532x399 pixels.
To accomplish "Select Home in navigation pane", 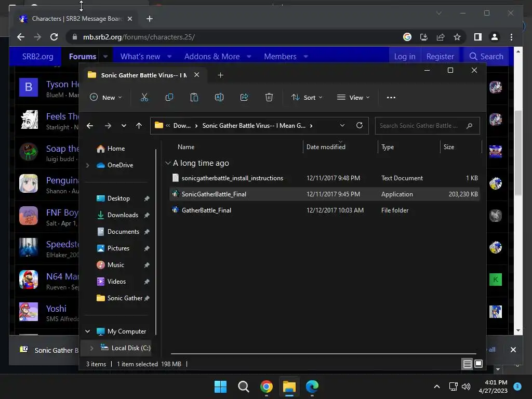I will (116, 149).
